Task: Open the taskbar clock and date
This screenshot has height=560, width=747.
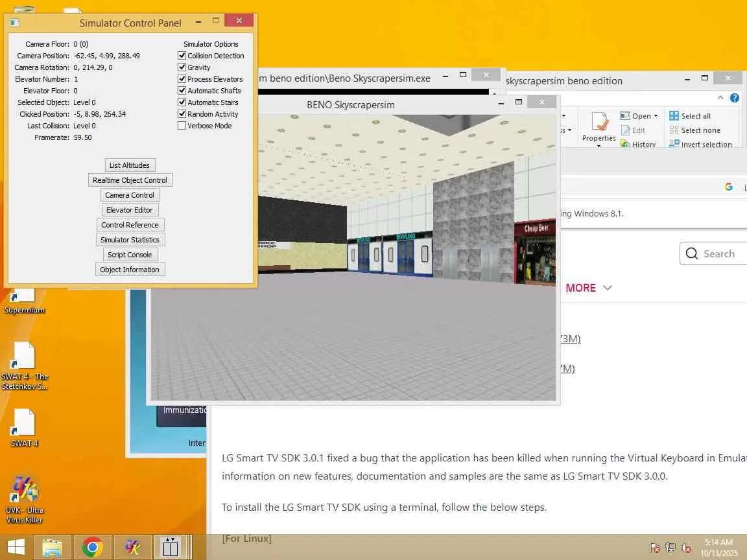Action: (x=718, y=548)
